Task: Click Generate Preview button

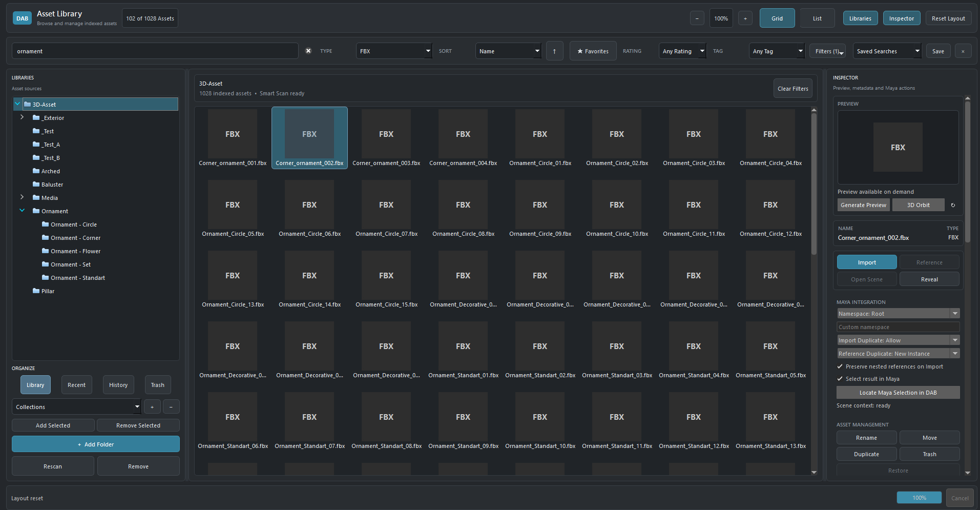Action: coord(864,205)
